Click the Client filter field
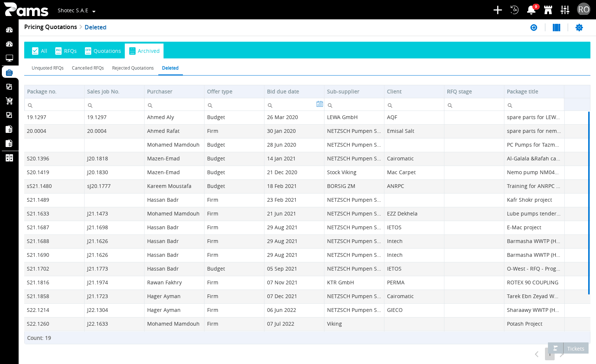 point(414,105)
